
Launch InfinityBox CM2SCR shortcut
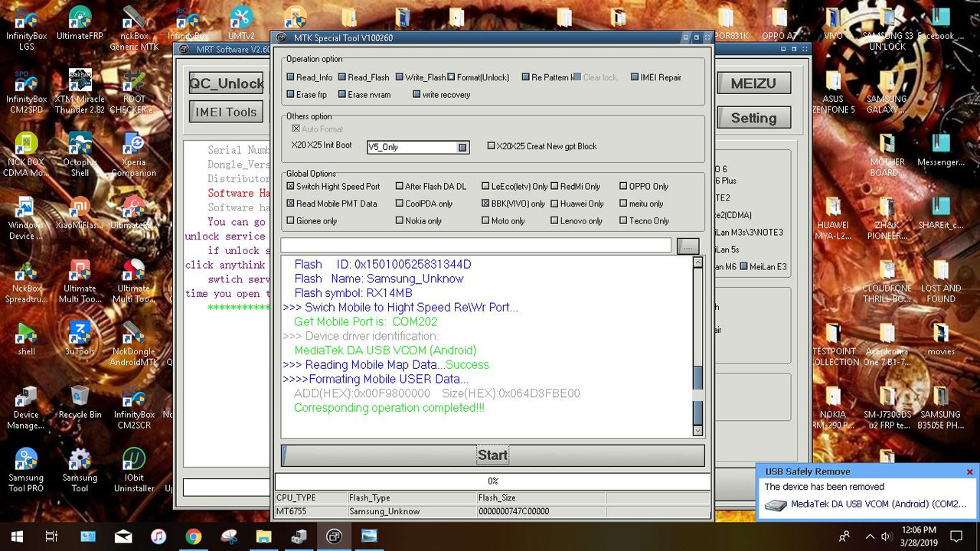coord(134,407)
